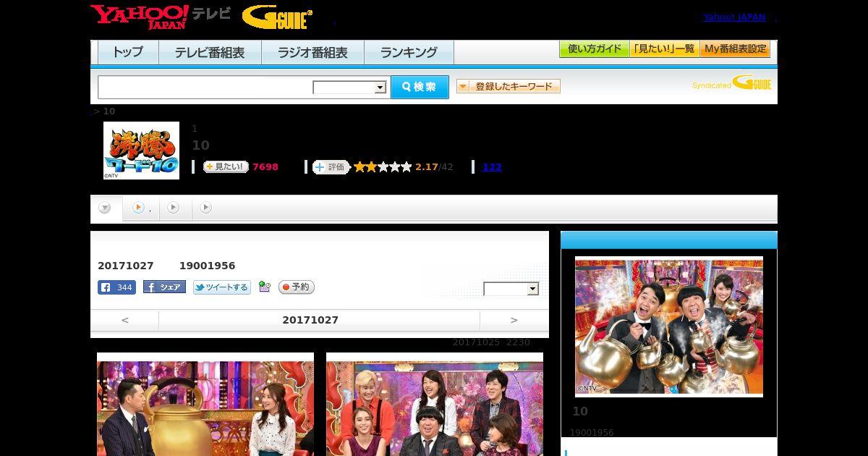Open the 122 reviews link

[x=492, y=167]
